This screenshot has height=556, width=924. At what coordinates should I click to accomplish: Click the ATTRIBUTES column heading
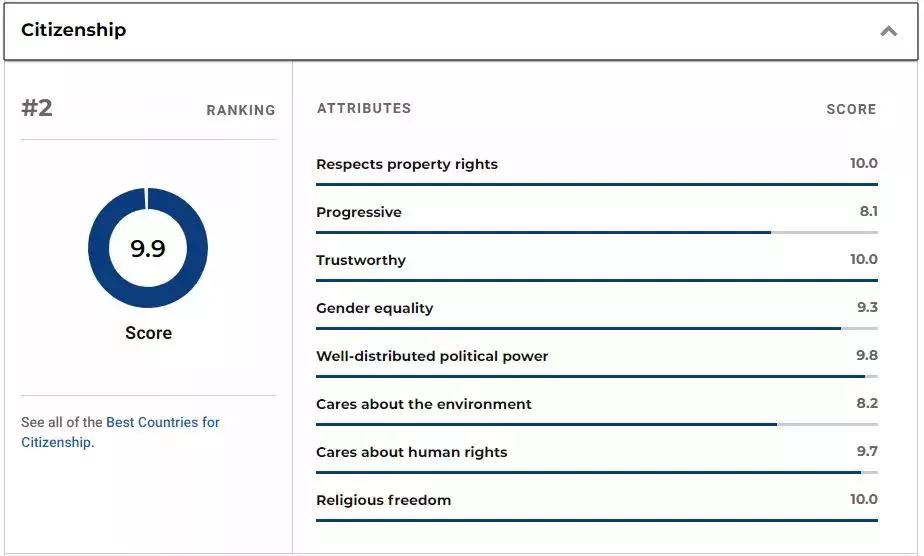(x=364, y=108)
